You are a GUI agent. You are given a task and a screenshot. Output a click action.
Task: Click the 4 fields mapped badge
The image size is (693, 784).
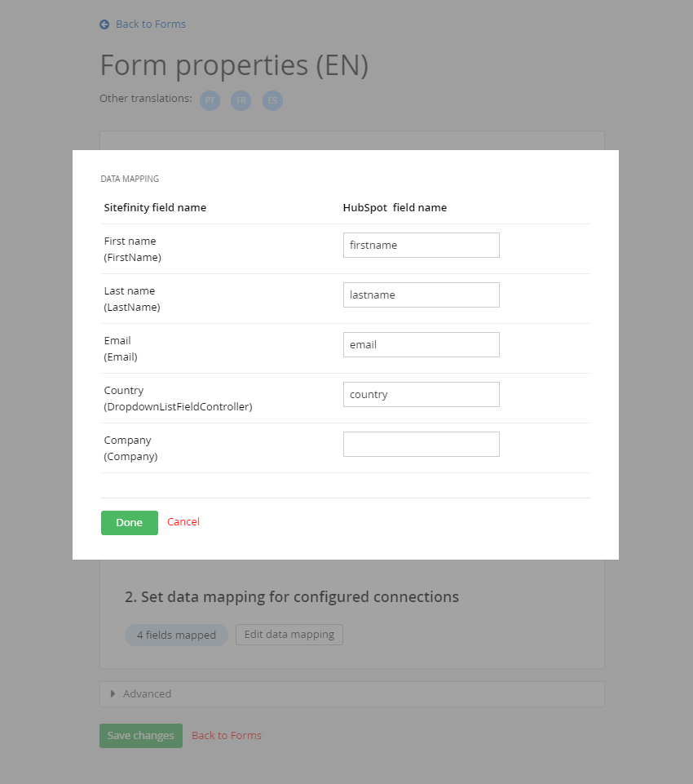[x=176, y=635]
